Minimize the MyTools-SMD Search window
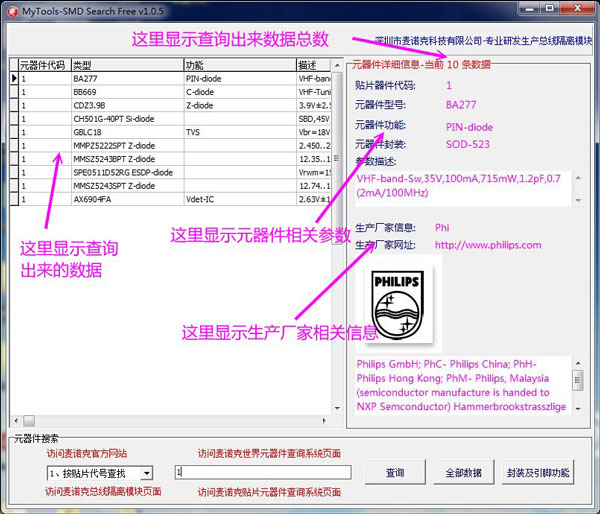 coord(530,8)
